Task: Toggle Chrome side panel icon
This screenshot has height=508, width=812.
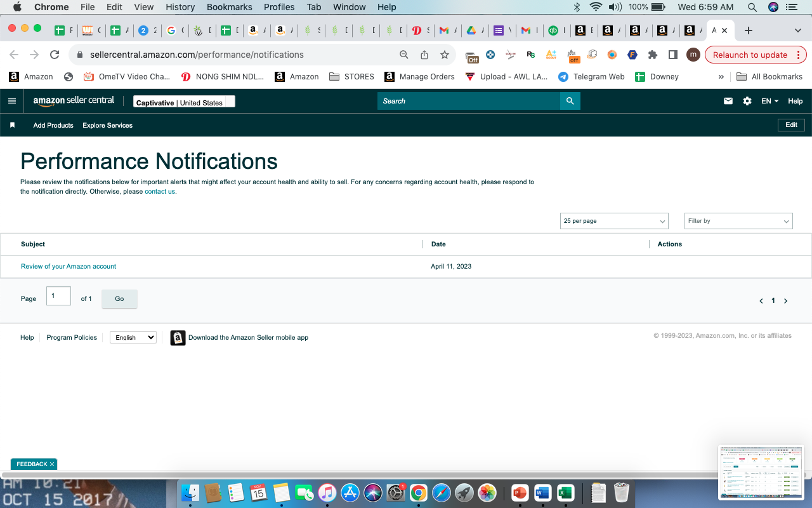Action: [673, 55]
